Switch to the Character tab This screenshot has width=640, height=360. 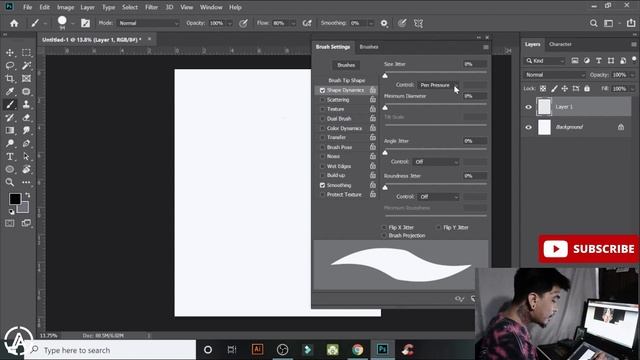click(x=560, y=44)
